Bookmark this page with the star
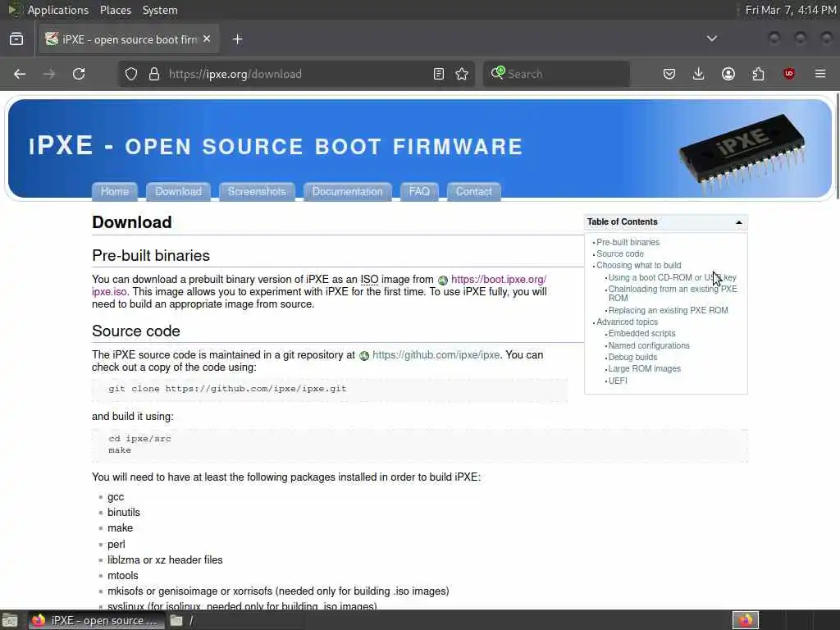The width and height of the screenshot is (840, 630). click(x=462, y=74)
